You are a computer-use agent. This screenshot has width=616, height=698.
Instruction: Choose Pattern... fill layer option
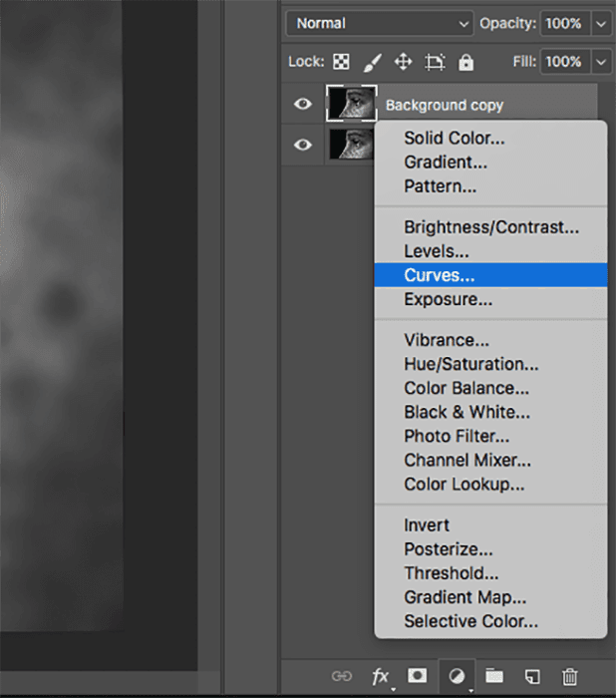[491, 186]
